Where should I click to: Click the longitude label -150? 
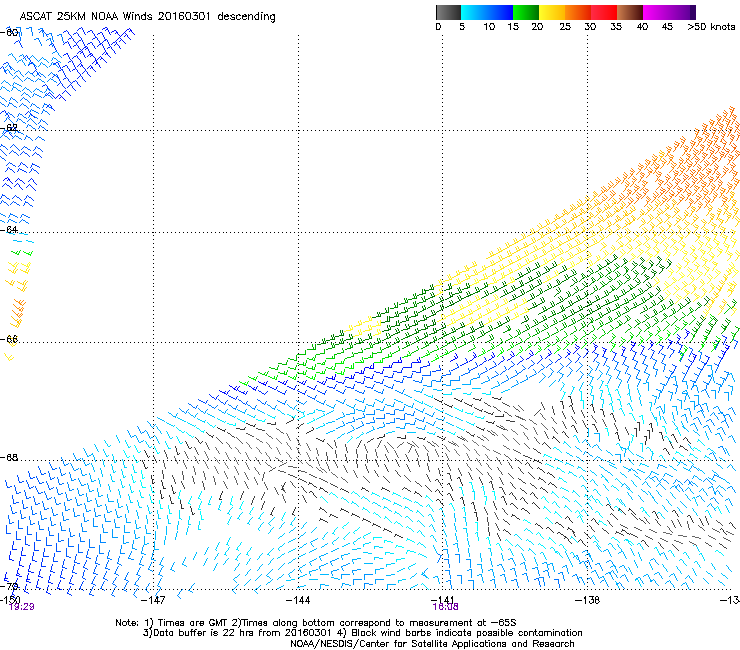(x=10, y=599)
